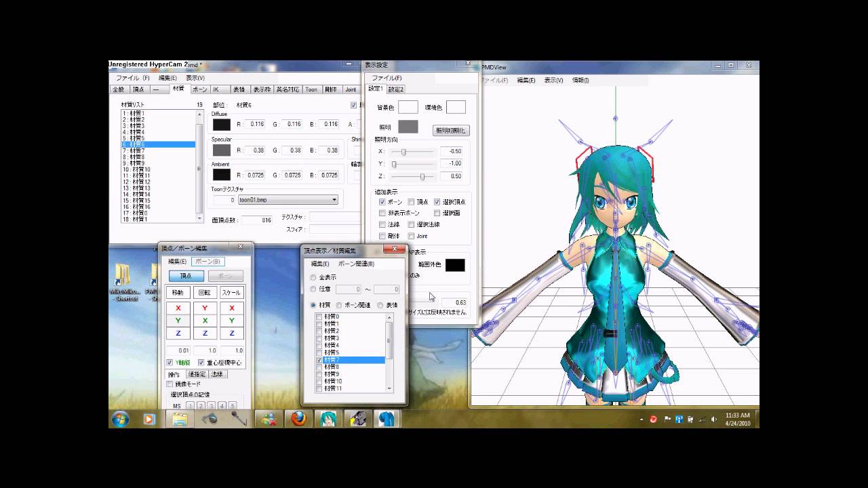Viewport: 868px width, 488px height.
Task: Click the 照明初期化 button
Action: click(451, 130)
